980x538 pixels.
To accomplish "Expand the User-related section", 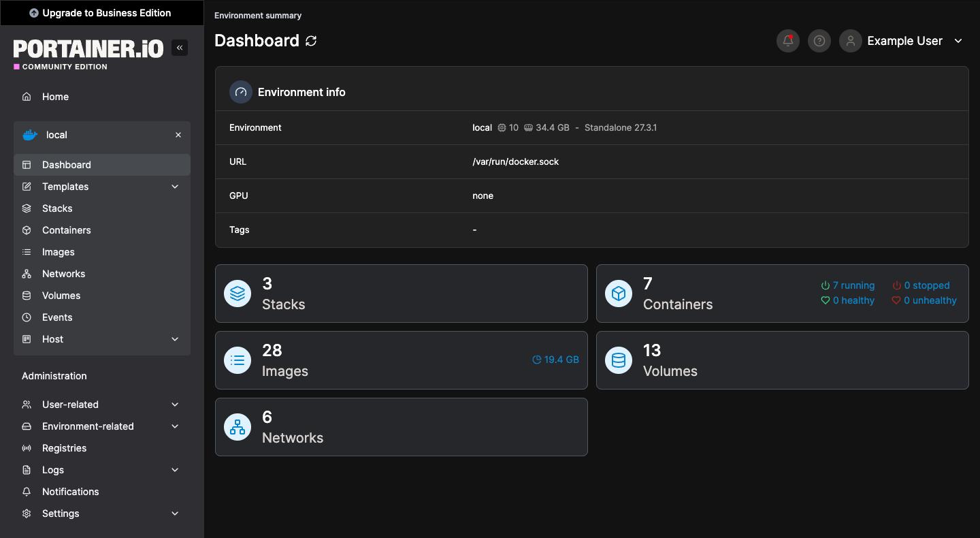I will [x=175, y=405].
